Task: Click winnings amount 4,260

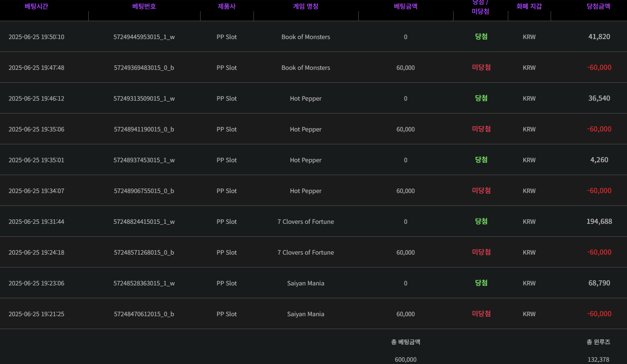Action: 599,160
